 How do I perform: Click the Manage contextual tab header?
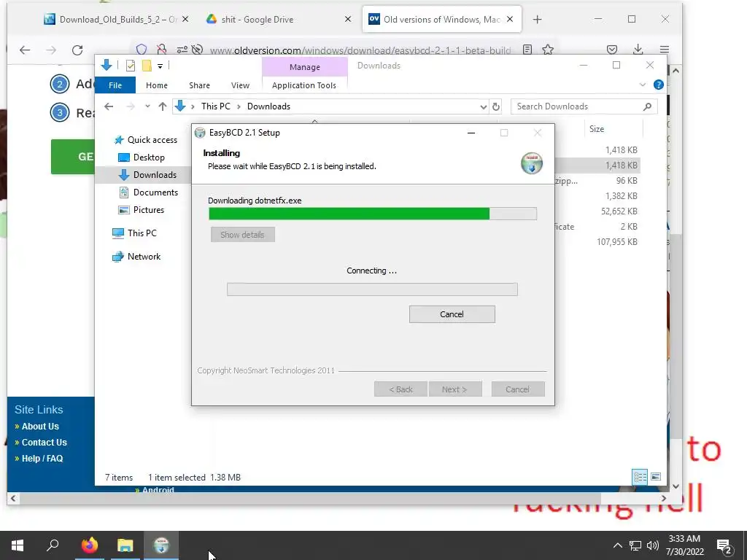(x=305, y=67)
